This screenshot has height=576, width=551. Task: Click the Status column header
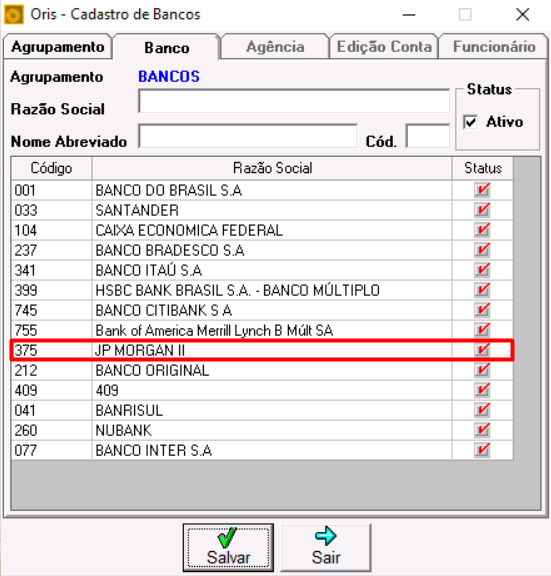(x=483, y=168)
